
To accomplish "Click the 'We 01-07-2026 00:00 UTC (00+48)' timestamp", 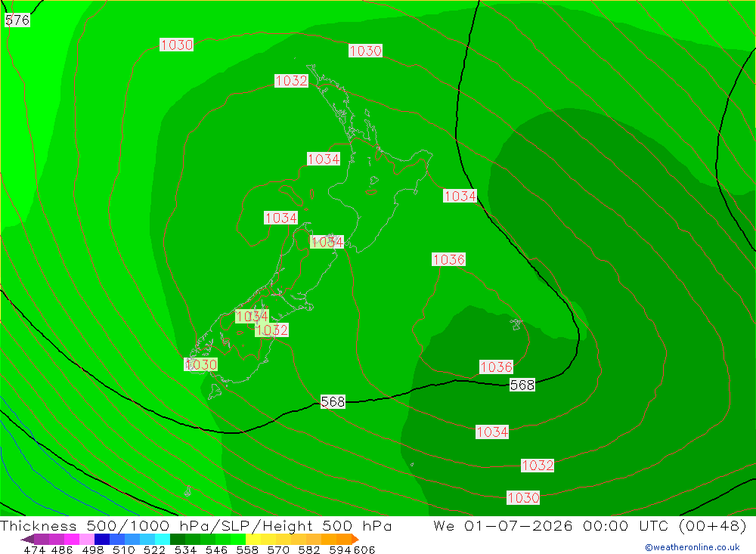I will click(x=590, y=525).
